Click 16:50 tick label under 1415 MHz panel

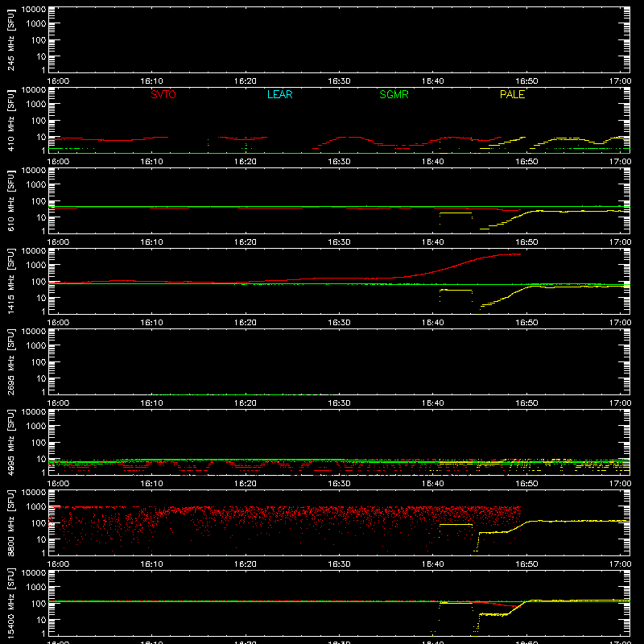(526, 323)
